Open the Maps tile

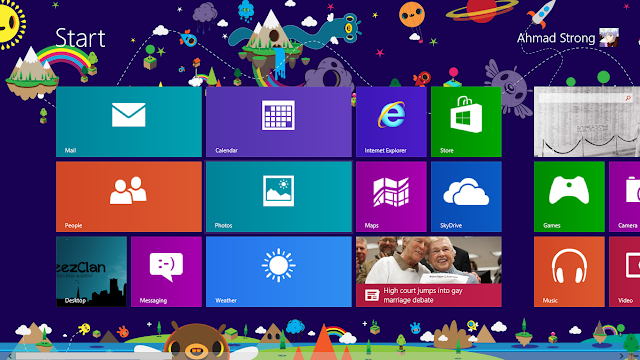[x=391, y=197]
